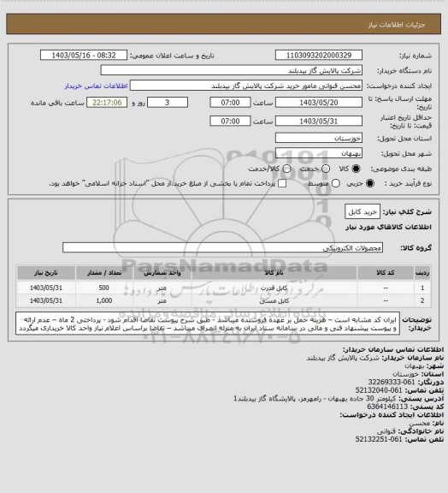
Task: Open the buyer contact info link
Action: [96, 86]
